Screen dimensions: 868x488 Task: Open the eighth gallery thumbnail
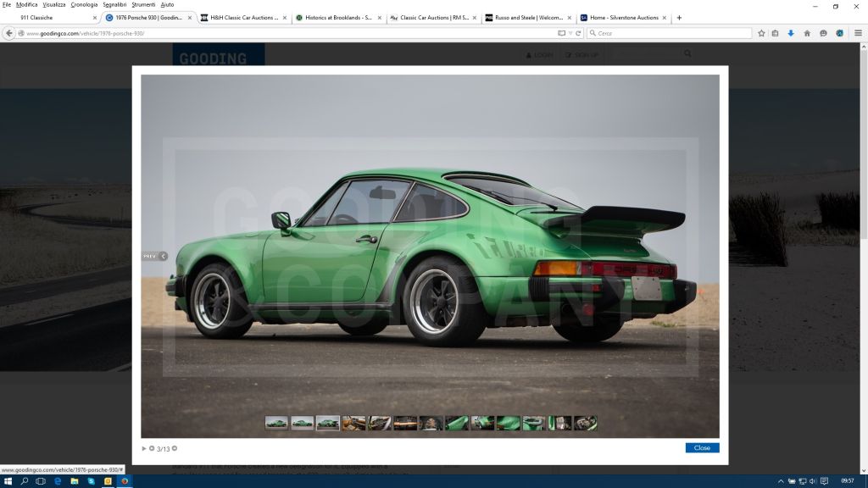457,424
